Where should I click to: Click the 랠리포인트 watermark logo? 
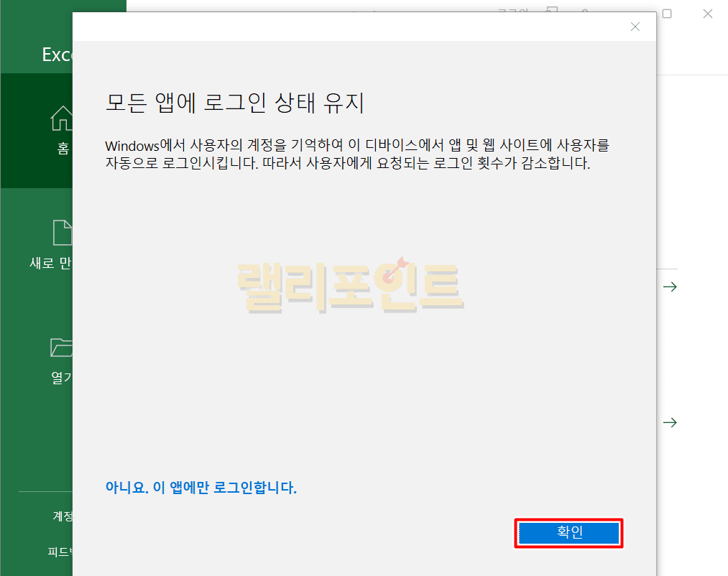point(351,287)
